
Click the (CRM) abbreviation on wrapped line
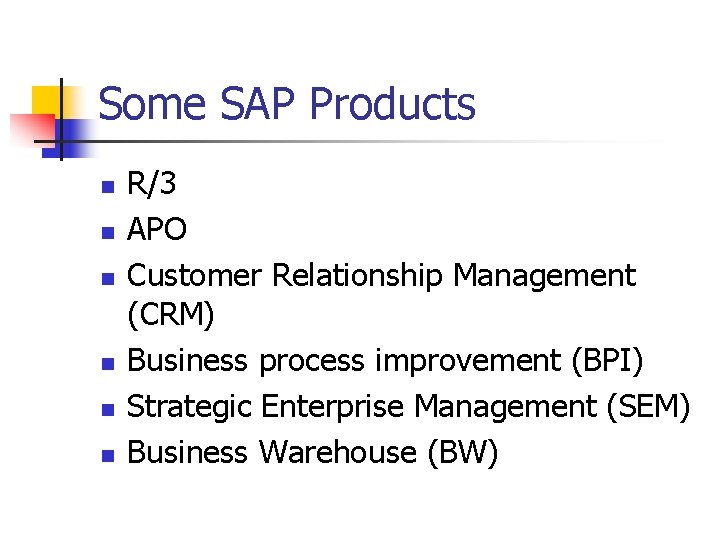pyautogui.click(x=171, y=318)
